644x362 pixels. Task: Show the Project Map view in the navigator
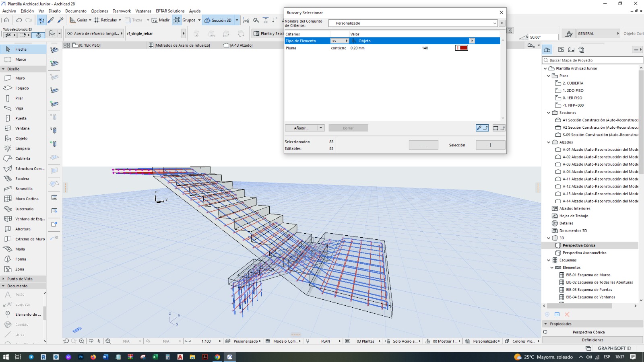(x=547, y=50)
